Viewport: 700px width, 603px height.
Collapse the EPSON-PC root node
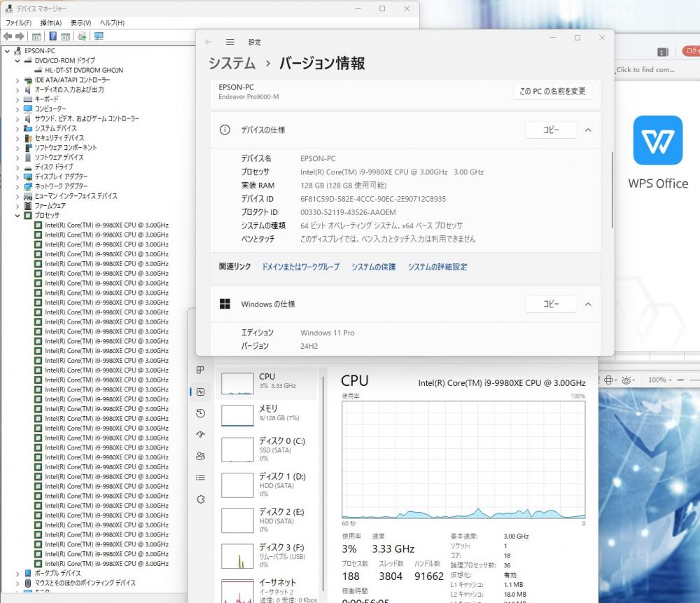7,51
